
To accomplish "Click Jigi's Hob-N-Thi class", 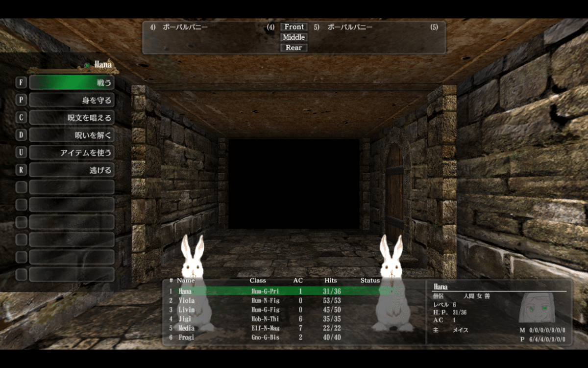I will click(x=265, y=319).
